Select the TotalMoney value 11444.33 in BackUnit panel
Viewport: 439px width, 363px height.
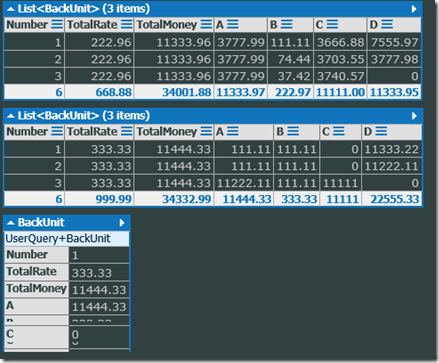coord(99,290)
